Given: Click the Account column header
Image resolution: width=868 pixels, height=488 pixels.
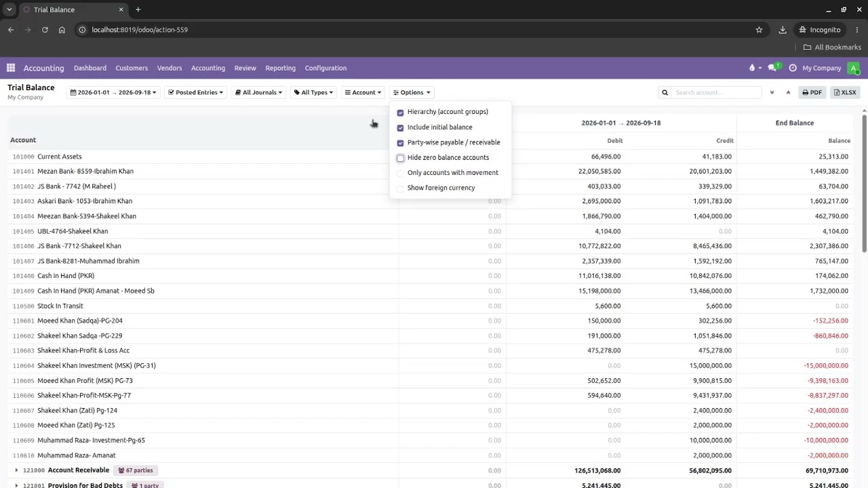Looking at the screenshot, I should point(23,140).
